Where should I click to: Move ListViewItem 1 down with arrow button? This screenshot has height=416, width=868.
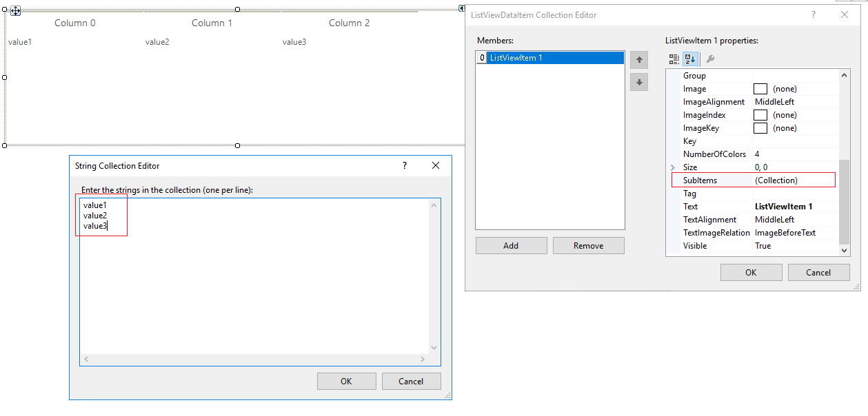point(638,82)
